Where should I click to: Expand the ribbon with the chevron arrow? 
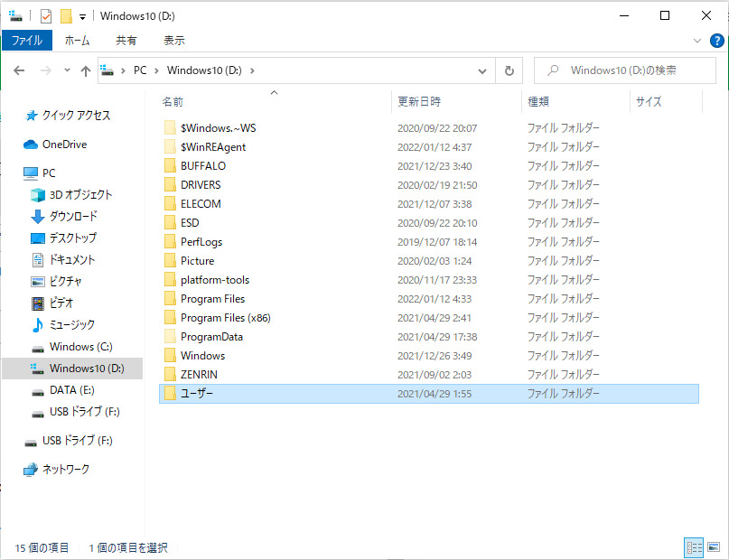pyautogui.click(x=697, y=41)
